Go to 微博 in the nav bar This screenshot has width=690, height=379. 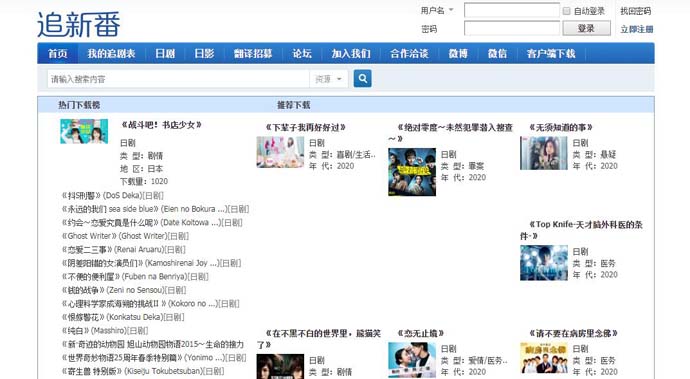click(458, 54)
